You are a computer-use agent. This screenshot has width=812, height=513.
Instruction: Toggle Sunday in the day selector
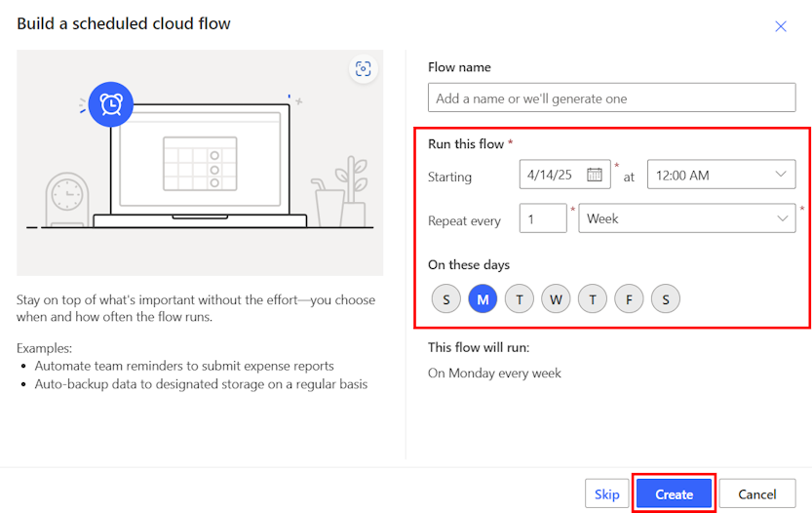pyautogui.click(x=445, y=299)
